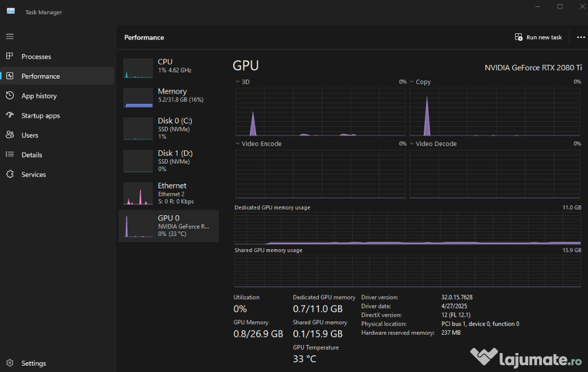This screenshot has width=588, height=372.
Task: Select the Memory performance thumbnail graph
Action: tap(138, 98)
